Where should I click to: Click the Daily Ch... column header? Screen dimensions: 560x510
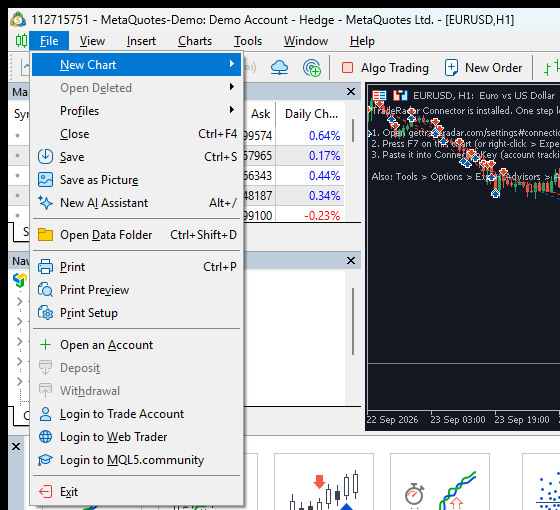coord(311,114)
